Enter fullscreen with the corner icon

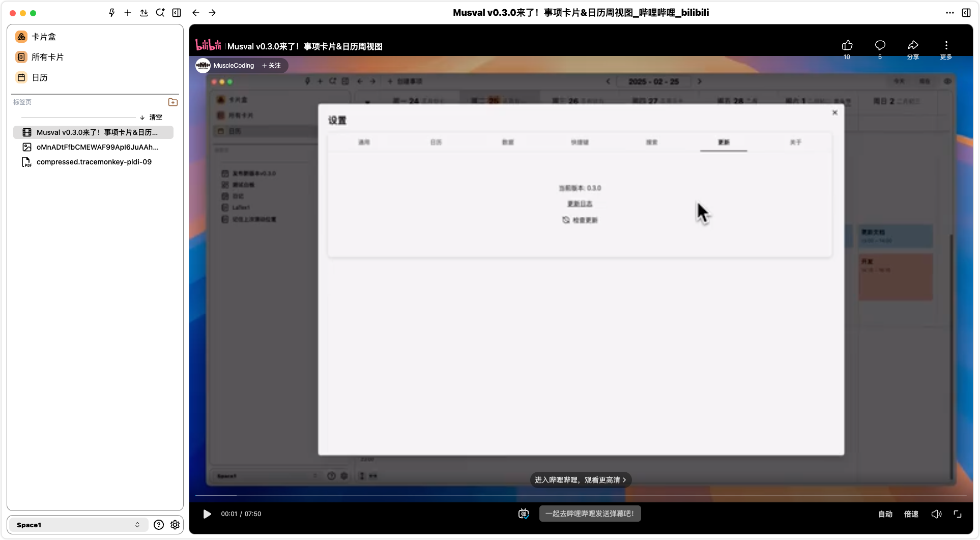click(x=958, y=514)
